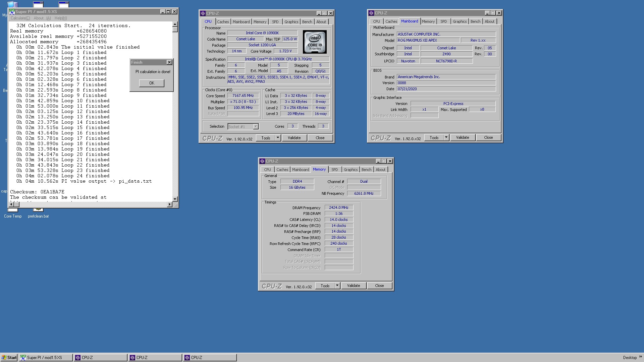Expand the Desktop toolbar chevron

click(x=640, y=357)
